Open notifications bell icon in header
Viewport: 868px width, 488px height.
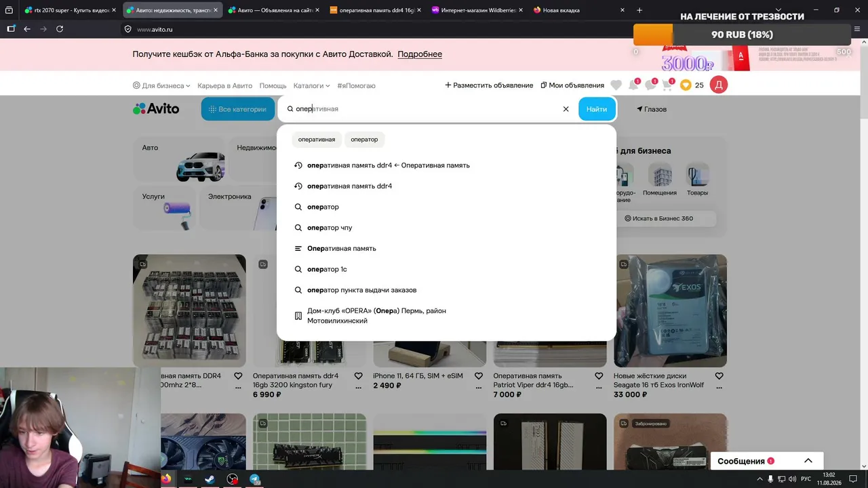(633, 85)
